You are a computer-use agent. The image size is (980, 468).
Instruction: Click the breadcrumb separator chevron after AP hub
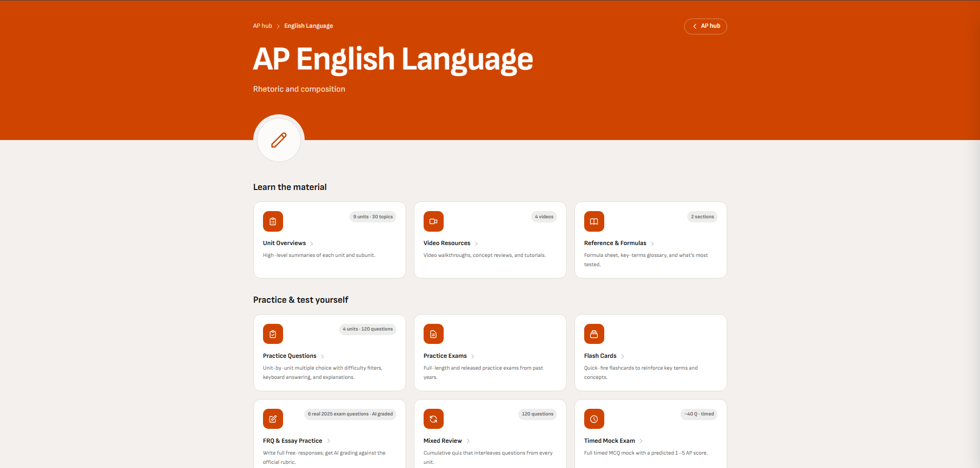(x=278, y=26)
